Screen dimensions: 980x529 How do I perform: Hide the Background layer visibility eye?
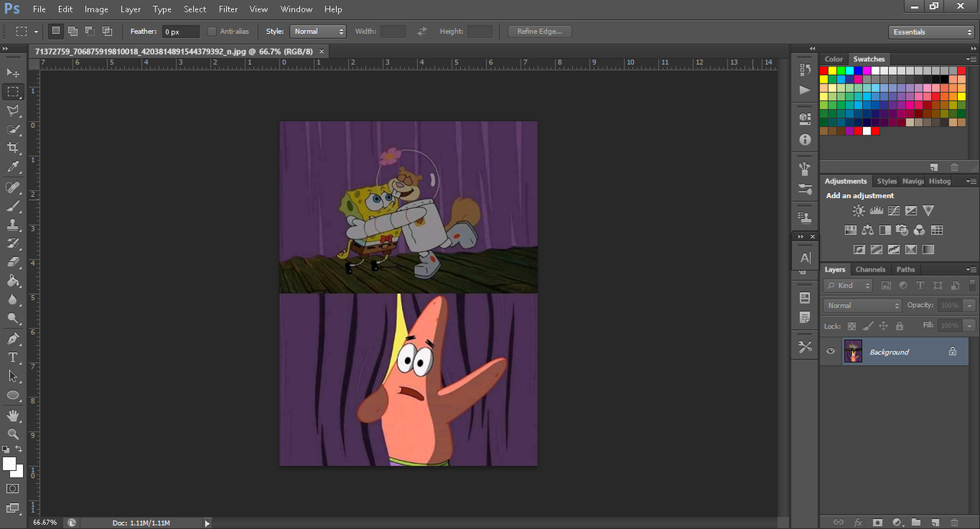831,351
